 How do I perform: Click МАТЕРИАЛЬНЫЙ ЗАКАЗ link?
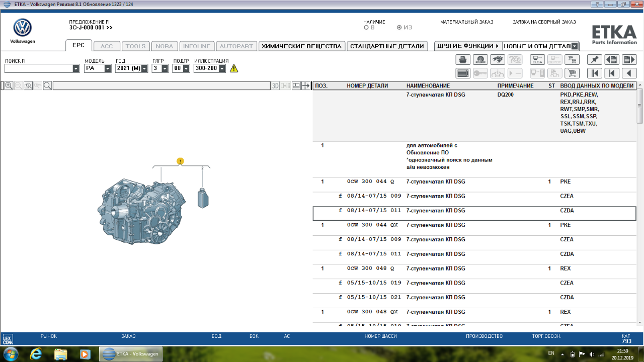(x=466, y=22)
